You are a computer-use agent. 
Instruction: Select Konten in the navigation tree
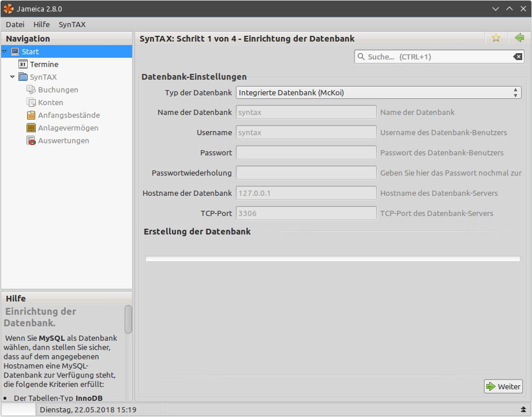(x=51, y=102)
